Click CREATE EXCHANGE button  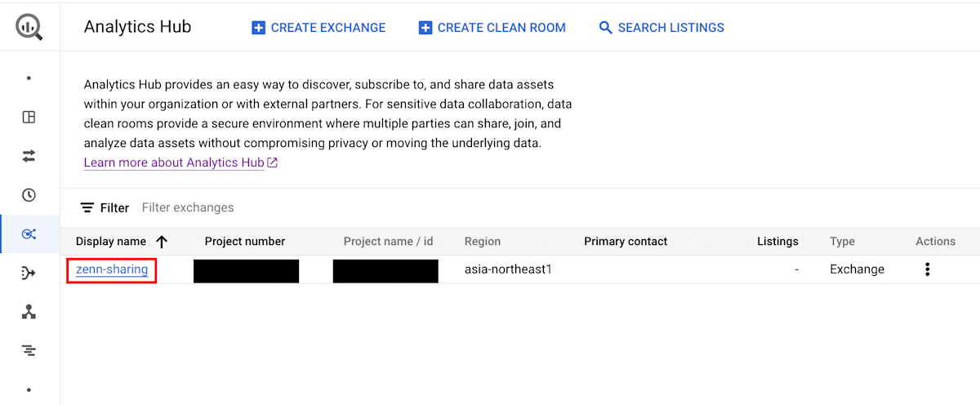pyautogui.click(x=318, y=27)
